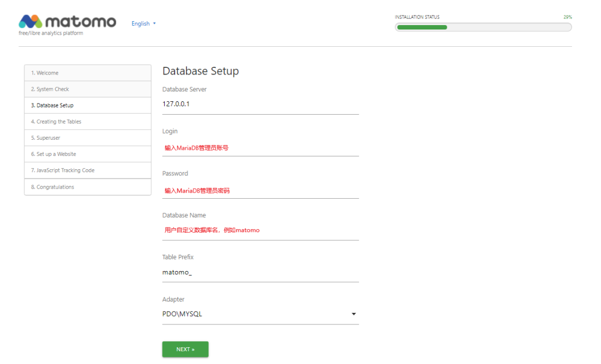Click the Database Server label

[x=184, y=89]
